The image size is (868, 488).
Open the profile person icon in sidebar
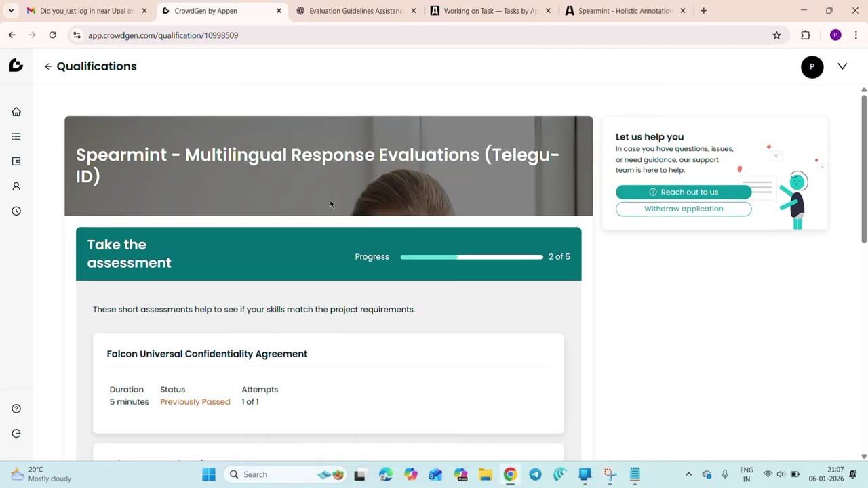click(16, 186)
